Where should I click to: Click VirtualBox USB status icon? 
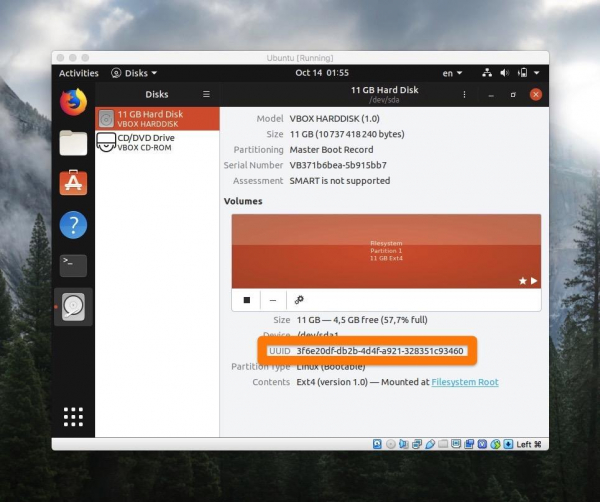tap(430, 444)
